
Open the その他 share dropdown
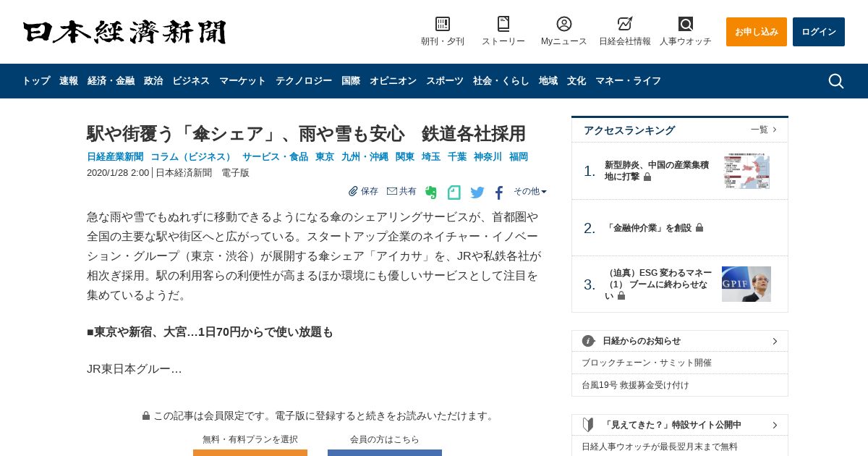[530, 191]
